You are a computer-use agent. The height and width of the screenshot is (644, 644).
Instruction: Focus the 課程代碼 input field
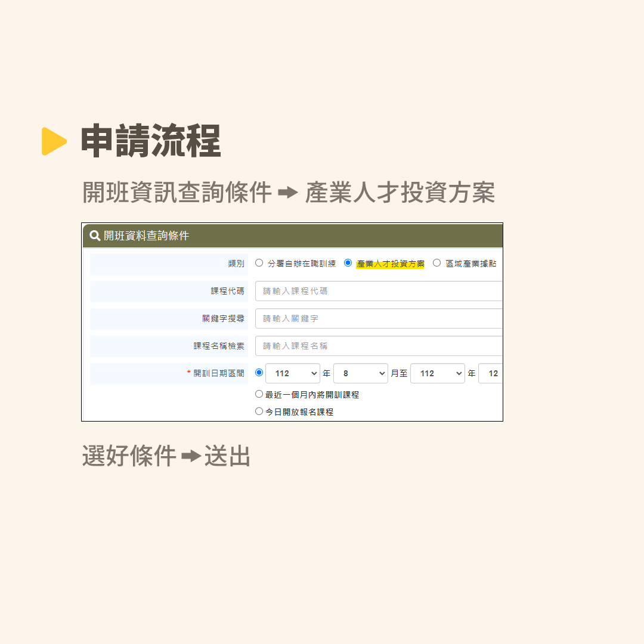click(x=379, y=291)
